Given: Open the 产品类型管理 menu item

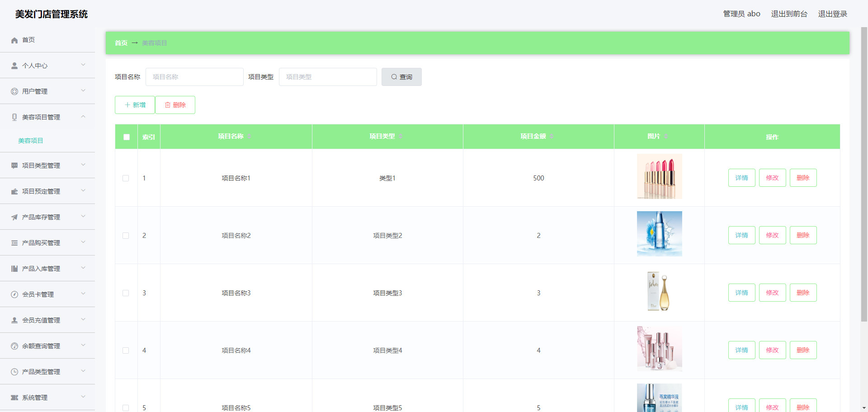Looking at the screenshot, I should tap(47, 372).
